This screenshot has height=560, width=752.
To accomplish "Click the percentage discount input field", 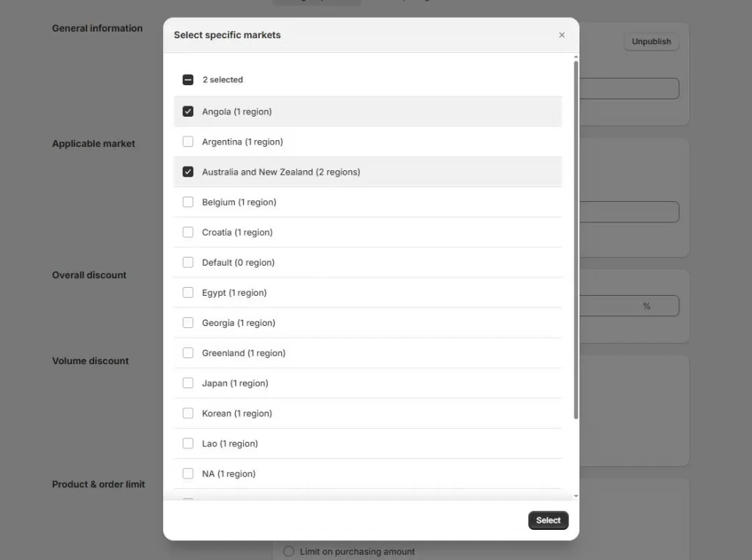I will click(632, 306).
